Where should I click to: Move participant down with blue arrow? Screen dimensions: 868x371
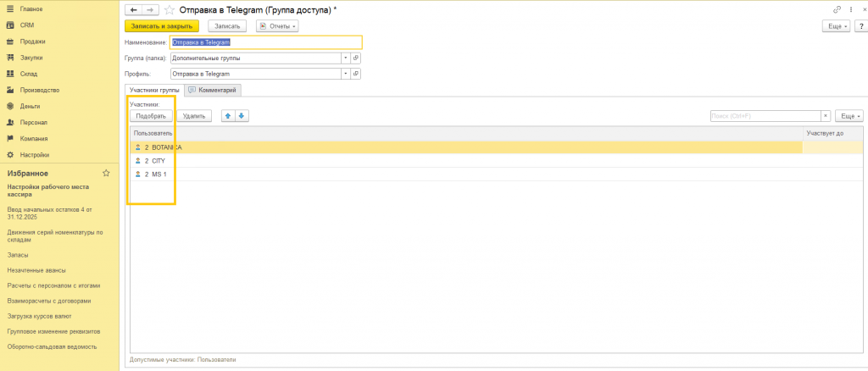click(242, 116)
